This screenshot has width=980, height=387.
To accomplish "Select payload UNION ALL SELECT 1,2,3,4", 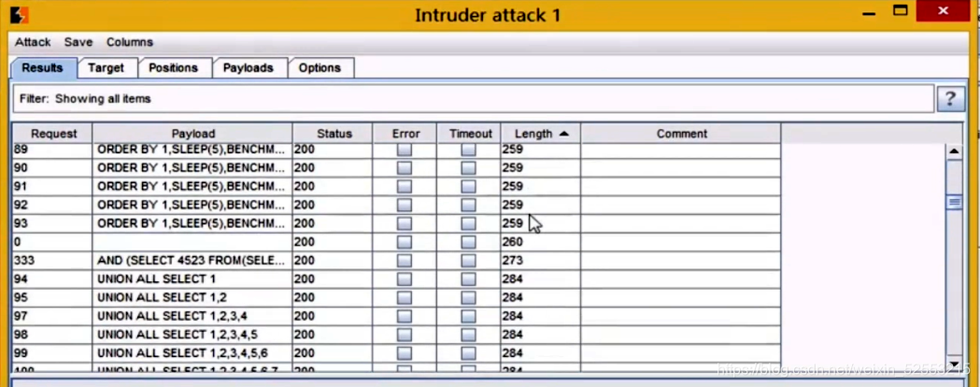I will (192, 316).
